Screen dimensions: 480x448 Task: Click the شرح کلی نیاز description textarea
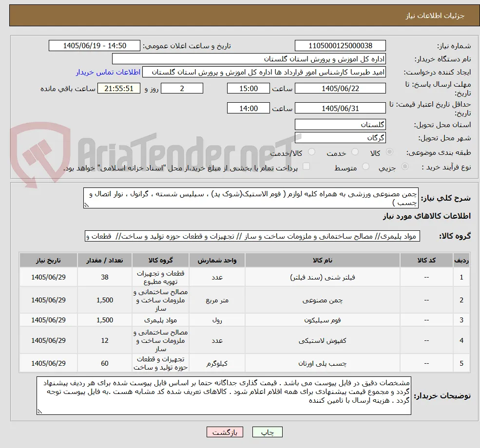[250, 198]
